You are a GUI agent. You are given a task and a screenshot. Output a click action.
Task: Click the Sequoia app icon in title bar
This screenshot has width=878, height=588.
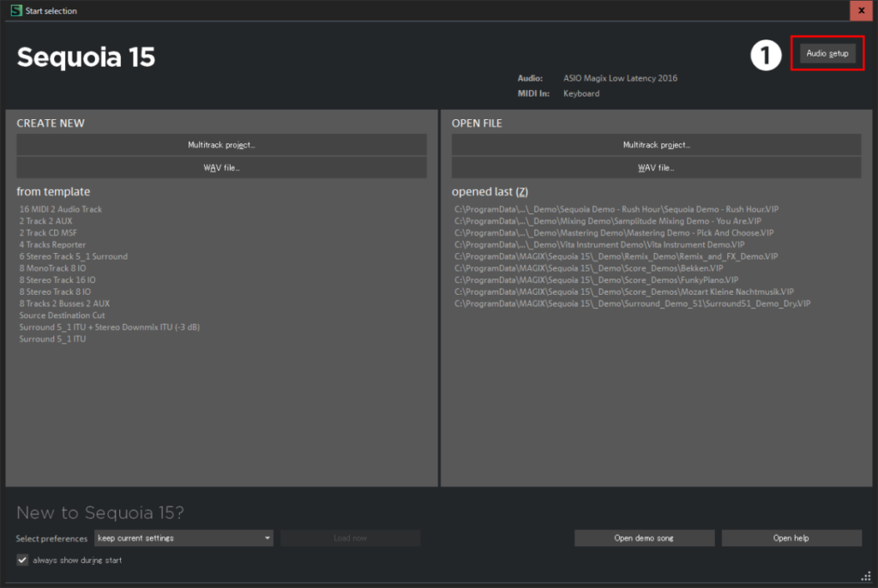[x=15, y=11]
